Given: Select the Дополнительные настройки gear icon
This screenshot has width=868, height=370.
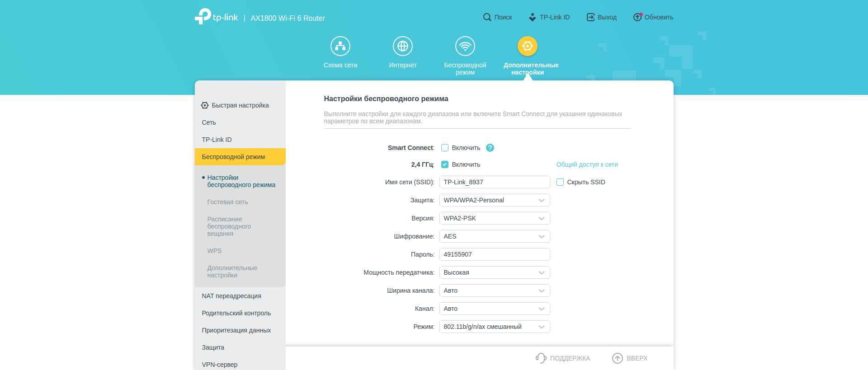Looking at the screenshot, I should [527, 46].
